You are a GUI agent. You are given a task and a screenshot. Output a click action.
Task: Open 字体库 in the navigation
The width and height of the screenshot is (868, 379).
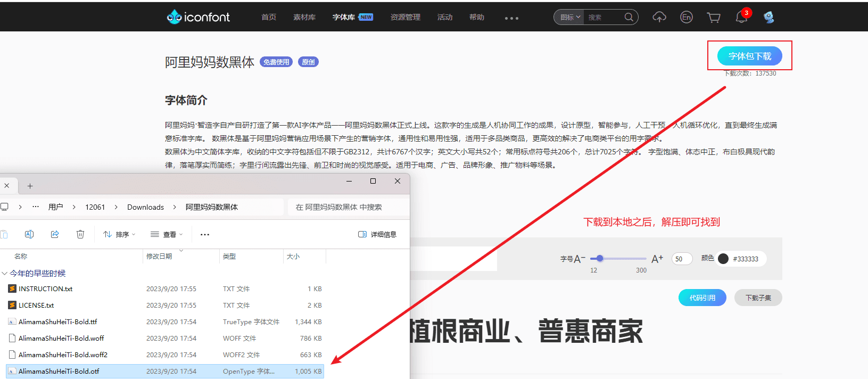344,17
